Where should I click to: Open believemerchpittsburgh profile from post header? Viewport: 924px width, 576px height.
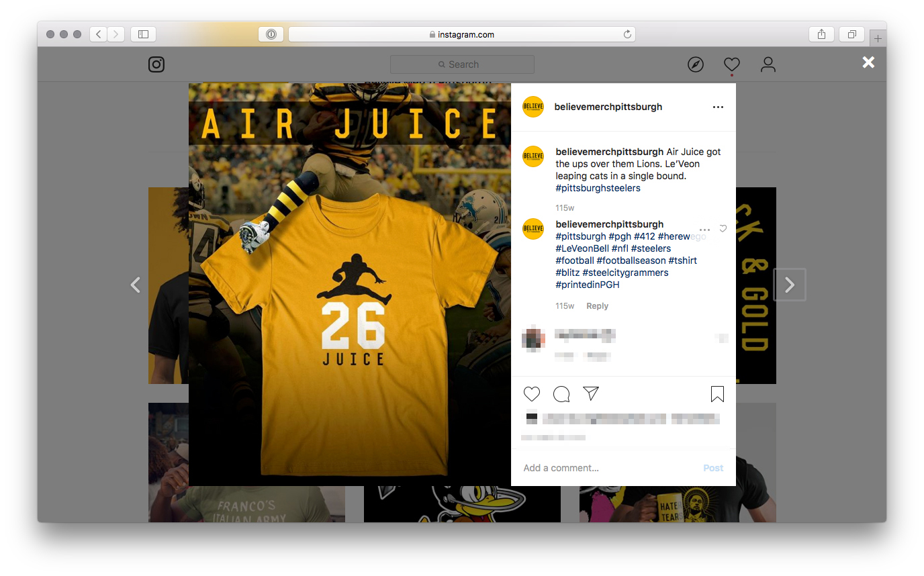(608, 107)
